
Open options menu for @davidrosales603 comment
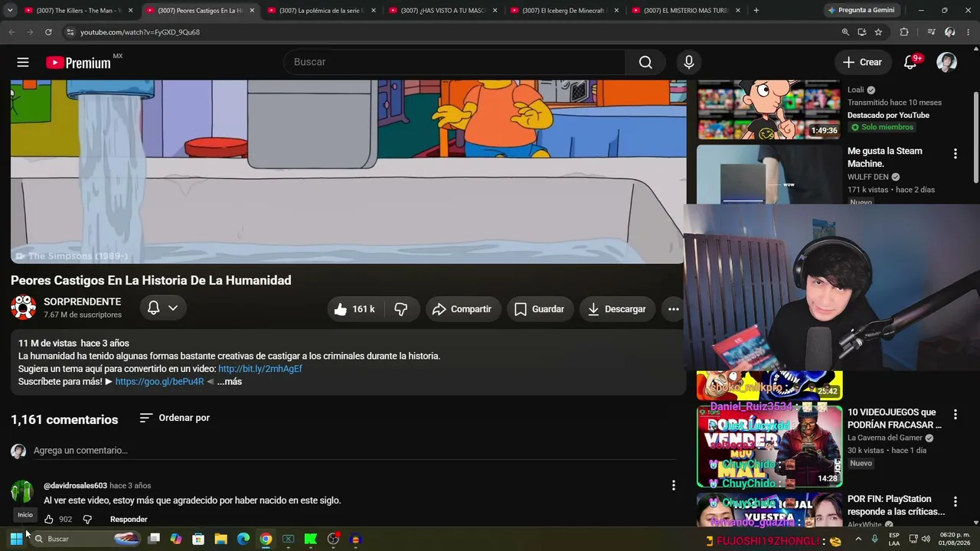tap(674, 485)
